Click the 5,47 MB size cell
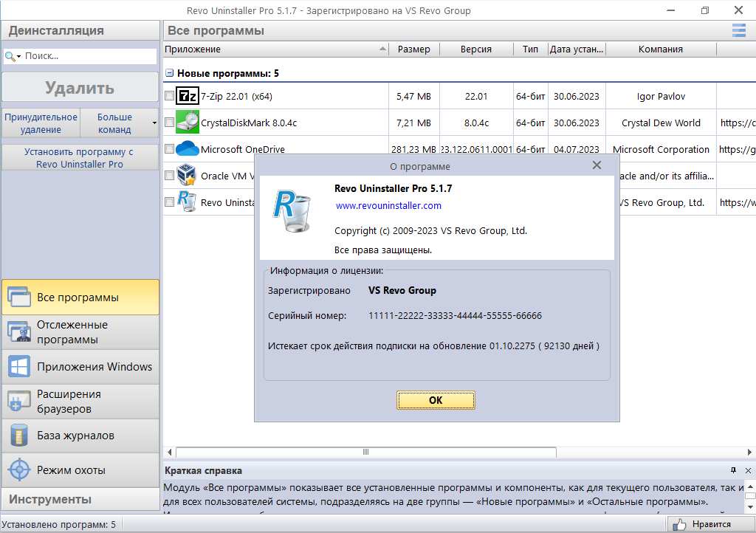756x533 pixels. 413,97
